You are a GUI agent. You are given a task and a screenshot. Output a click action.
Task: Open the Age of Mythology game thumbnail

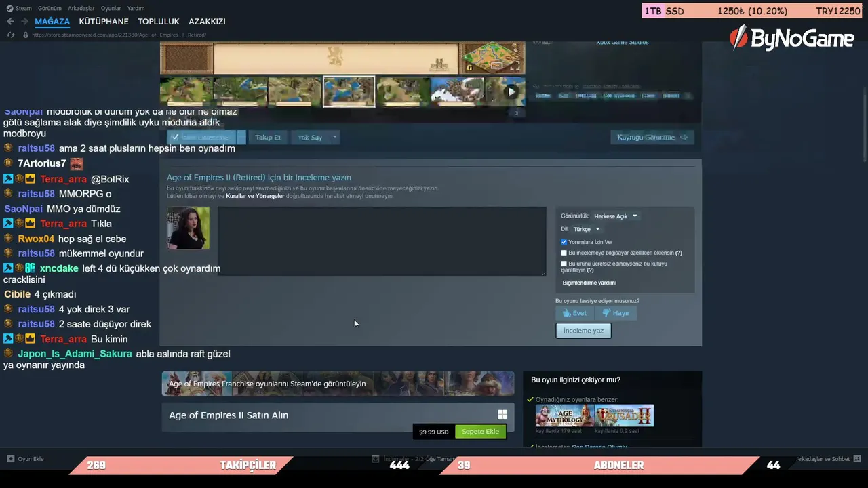[x=565, y=415]
